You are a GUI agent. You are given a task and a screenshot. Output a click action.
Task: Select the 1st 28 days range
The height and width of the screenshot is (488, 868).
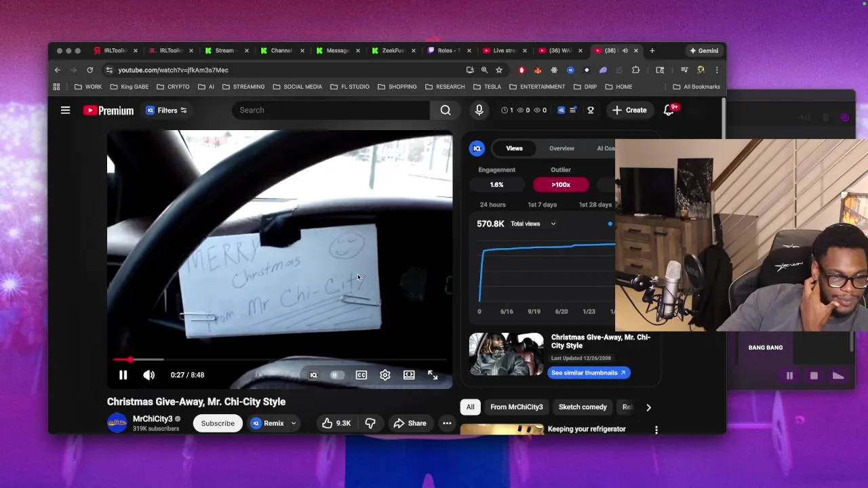(595, 205)
